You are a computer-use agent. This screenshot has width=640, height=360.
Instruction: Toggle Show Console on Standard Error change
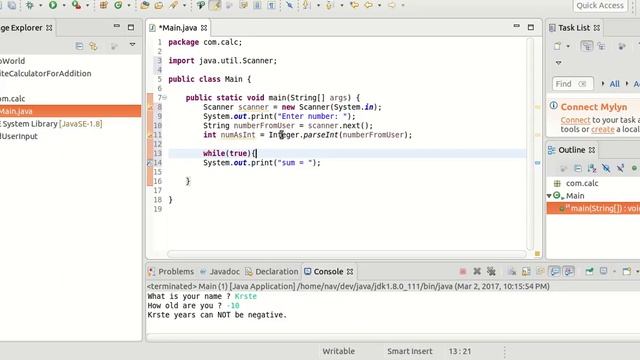569,271
